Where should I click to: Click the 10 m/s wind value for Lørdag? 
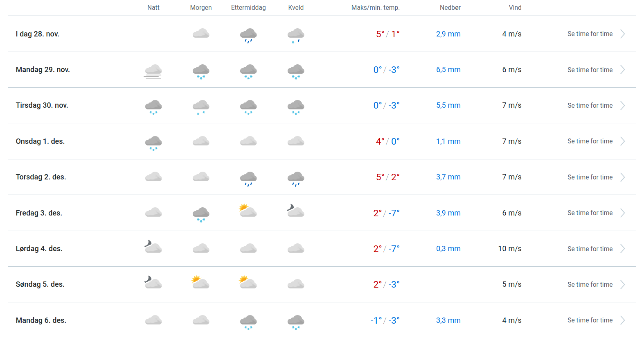[x=509, y=249]
